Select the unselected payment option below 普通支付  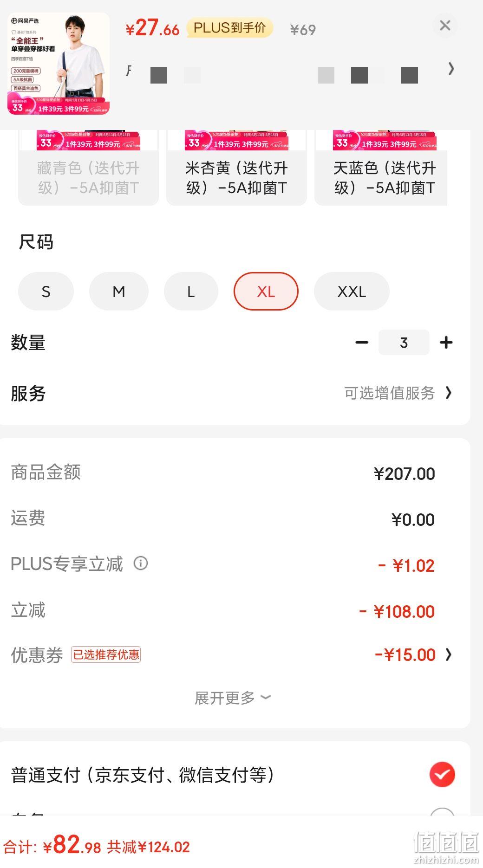(x=442, y=813)
